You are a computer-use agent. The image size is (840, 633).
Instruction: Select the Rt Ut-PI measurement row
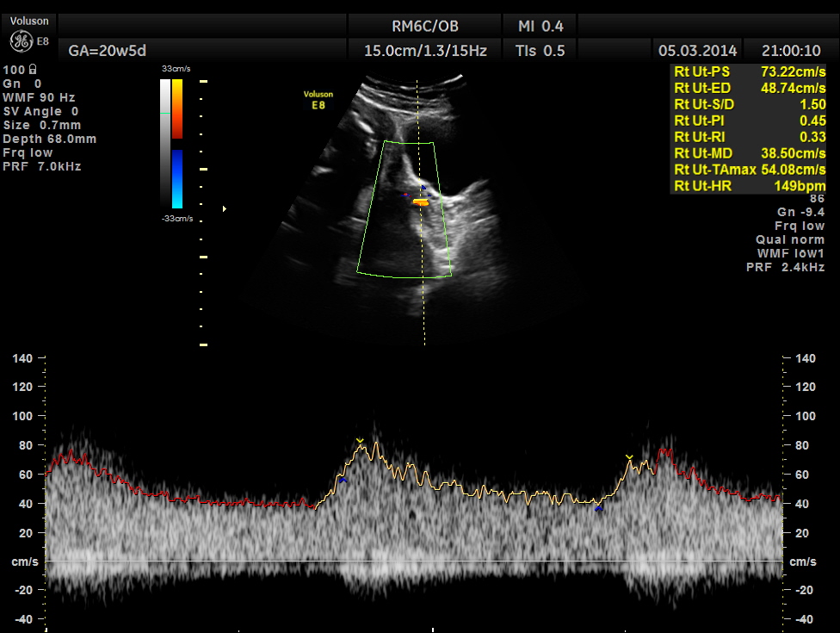point(749,121)
